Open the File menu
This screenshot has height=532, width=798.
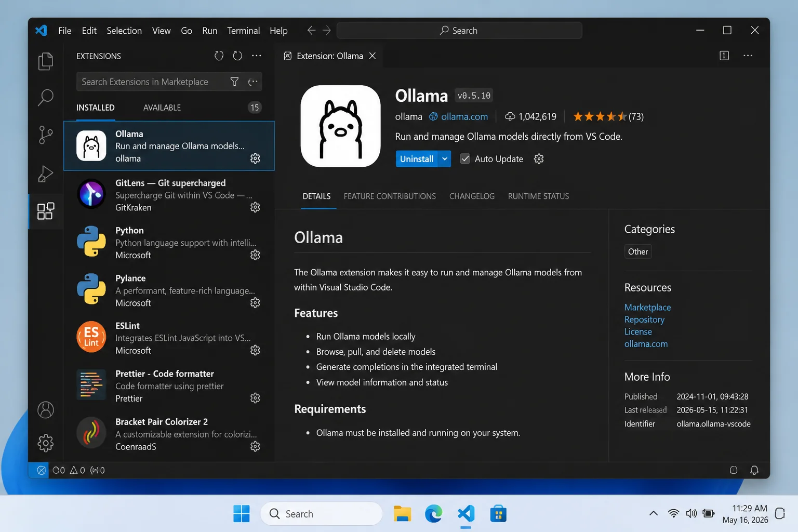(x=65, y=31)
